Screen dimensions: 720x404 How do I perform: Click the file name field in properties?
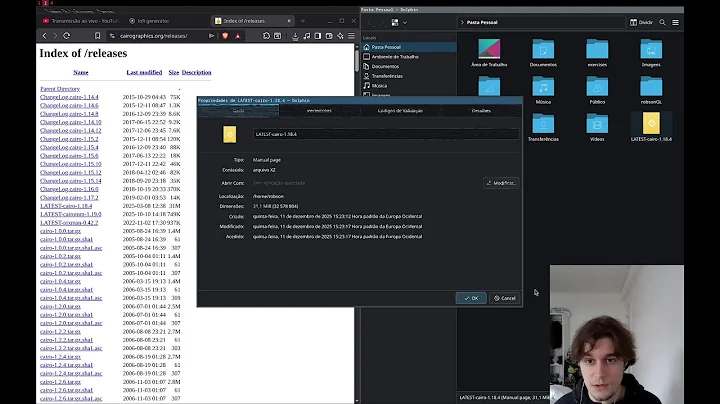386,134
